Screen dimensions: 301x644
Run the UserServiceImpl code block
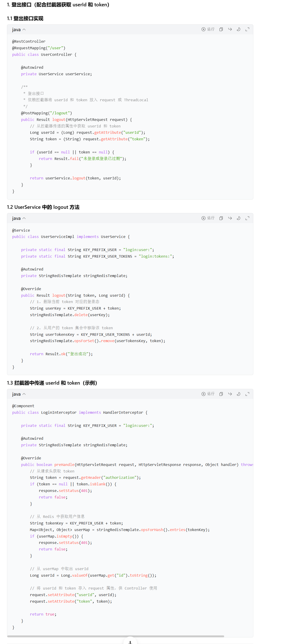tap(208, 218)
